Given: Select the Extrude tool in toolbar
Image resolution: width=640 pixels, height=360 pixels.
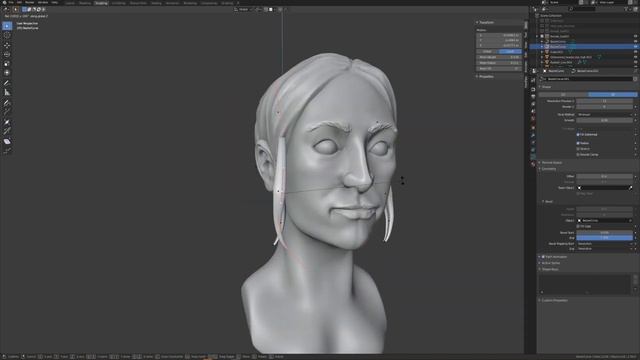Looking at the screenshot, I should pyautogui.click(x=7, y=112).
